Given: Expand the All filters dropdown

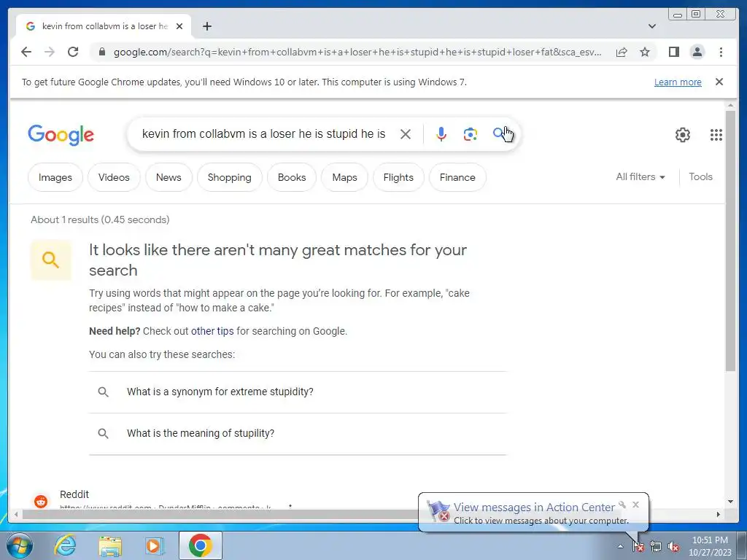Looking at the screenshot, I should pyautogui.click(x=640, y=176).
